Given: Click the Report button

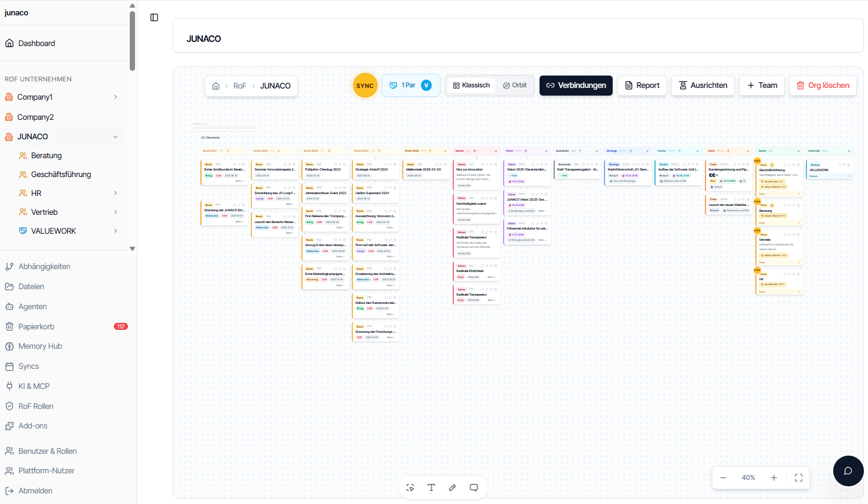Looking at the screenshot, I should 642,86.
